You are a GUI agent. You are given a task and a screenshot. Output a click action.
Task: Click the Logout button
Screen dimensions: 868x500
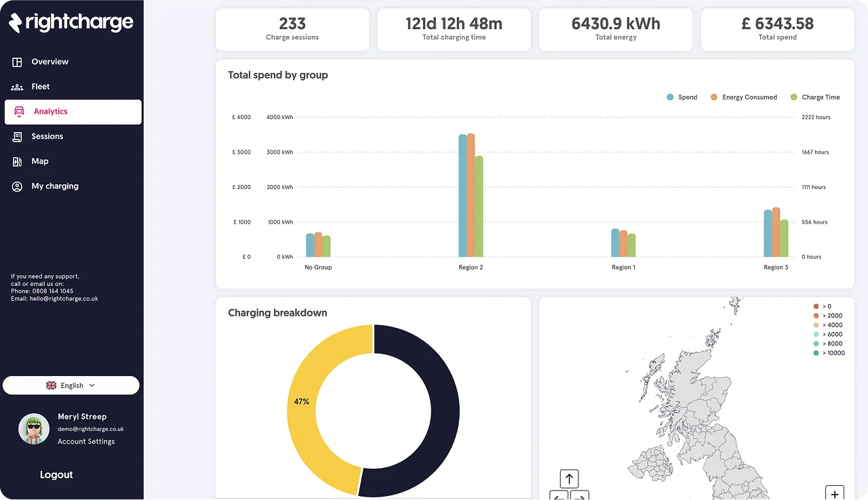tap(56, 474)
